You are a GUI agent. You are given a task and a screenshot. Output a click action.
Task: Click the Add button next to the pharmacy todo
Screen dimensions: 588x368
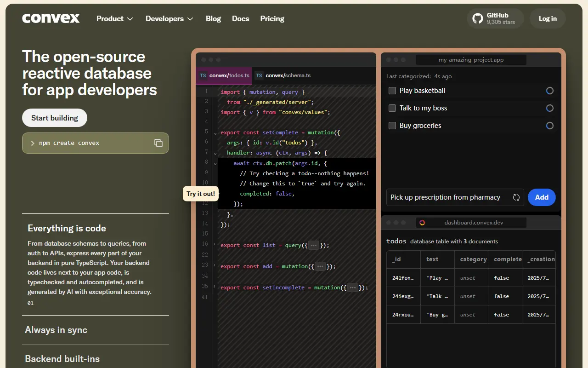click(542, 197)
